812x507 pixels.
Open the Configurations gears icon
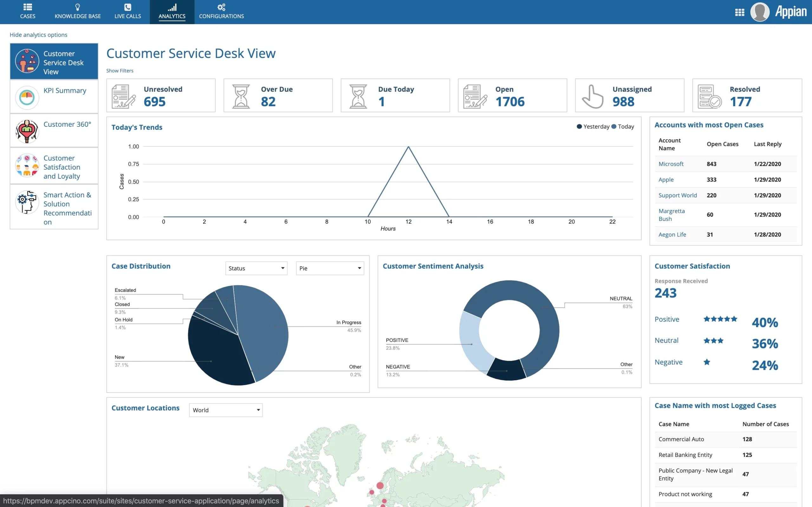(221, 7)
